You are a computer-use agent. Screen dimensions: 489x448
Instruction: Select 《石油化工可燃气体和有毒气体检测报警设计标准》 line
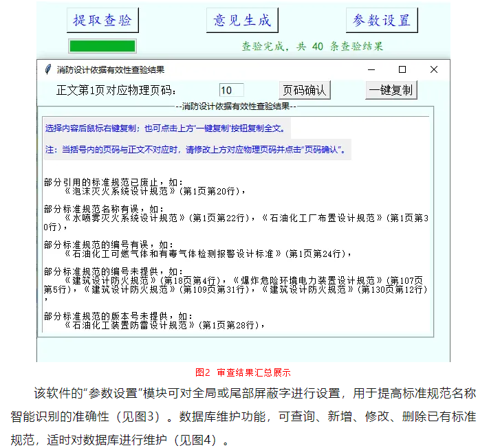tap(207, 254)
